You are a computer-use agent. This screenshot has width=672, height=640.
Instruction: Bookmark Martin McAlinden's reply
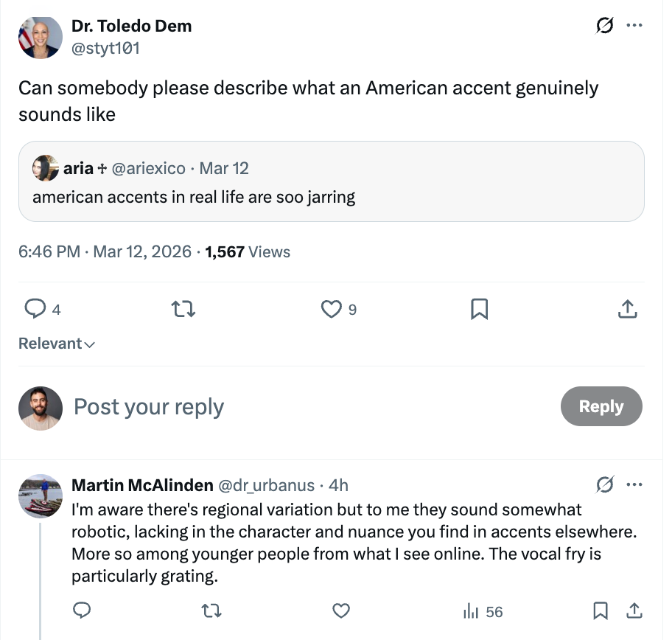[601, 611]
